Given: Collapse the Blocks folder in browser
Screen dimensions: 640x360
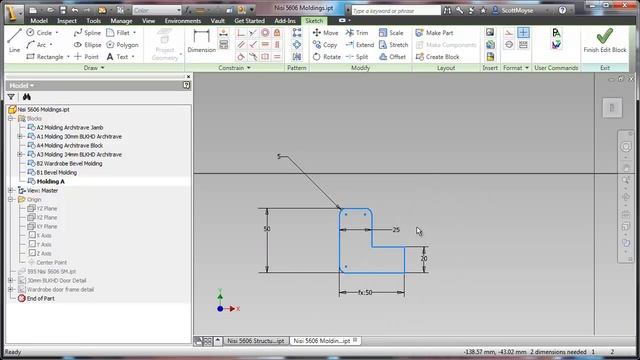Looking at the screenshot, I should tap(11, 118).
